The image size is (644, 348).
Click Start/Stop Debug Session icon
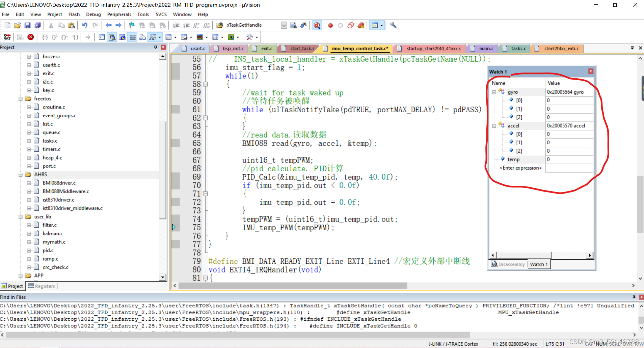click(x=317, y=25)
